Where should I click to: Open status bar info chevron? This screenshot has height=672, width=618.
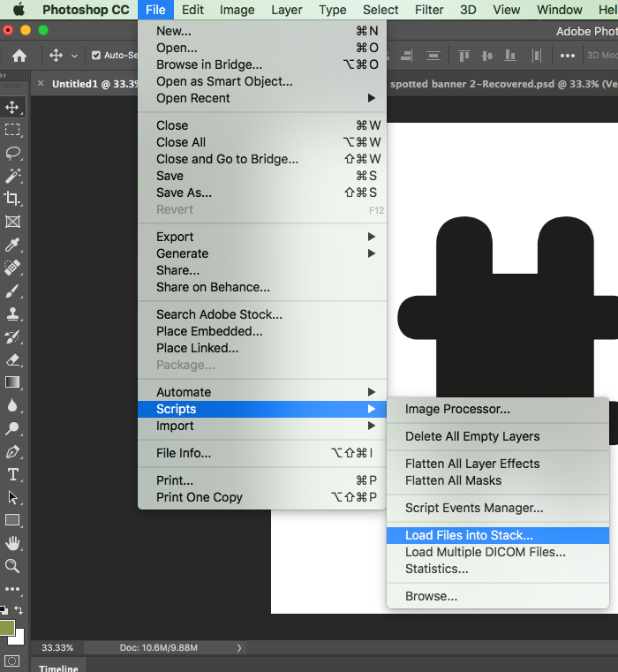point(239,648)
